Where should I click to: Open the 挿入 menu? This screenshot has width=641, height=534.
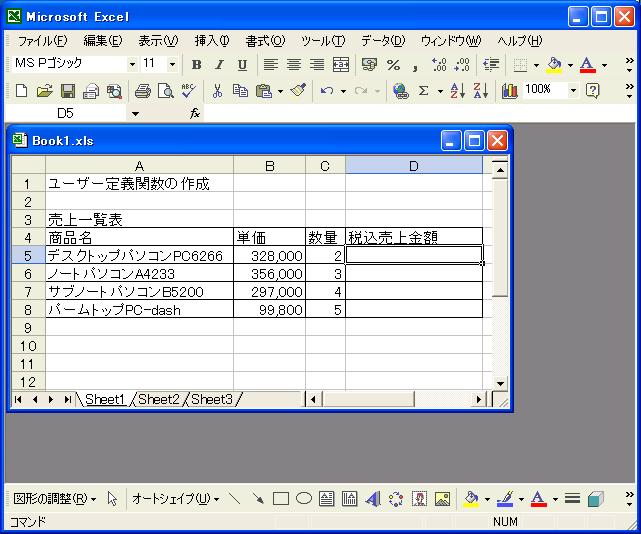212,40
